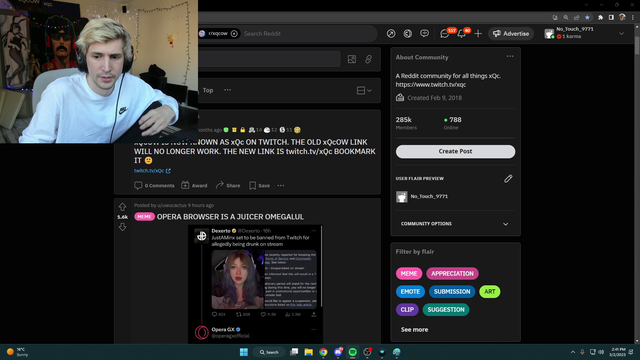Click the MEME flair on Opera post
This screenshot has height=360, width=640.
(x=144, y=217)
